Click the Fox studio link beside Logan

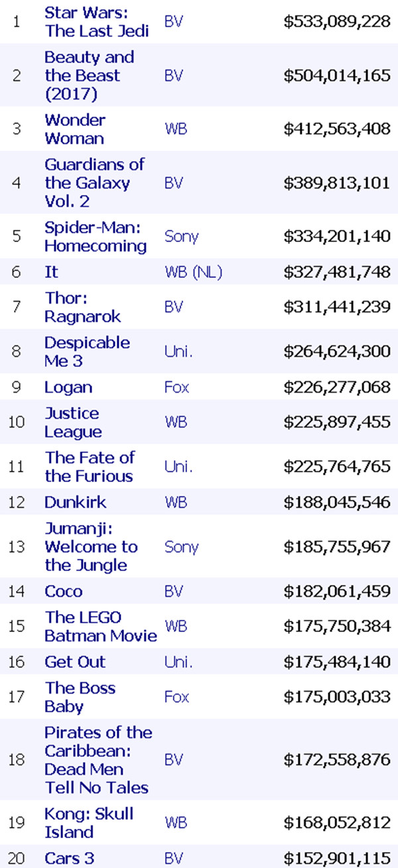pyautogui.click(x=176, y=387)
